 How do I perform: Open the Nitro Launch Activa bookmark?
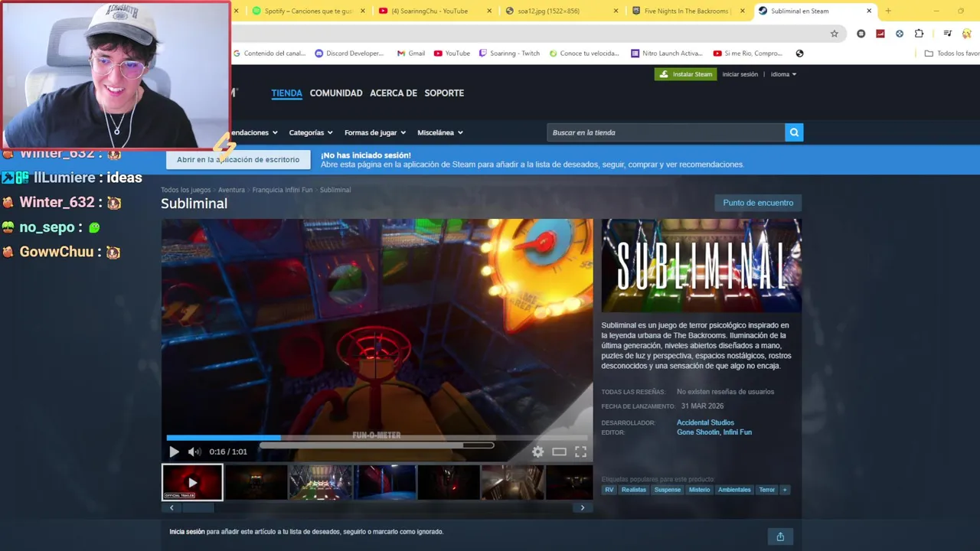coord(667,54)
